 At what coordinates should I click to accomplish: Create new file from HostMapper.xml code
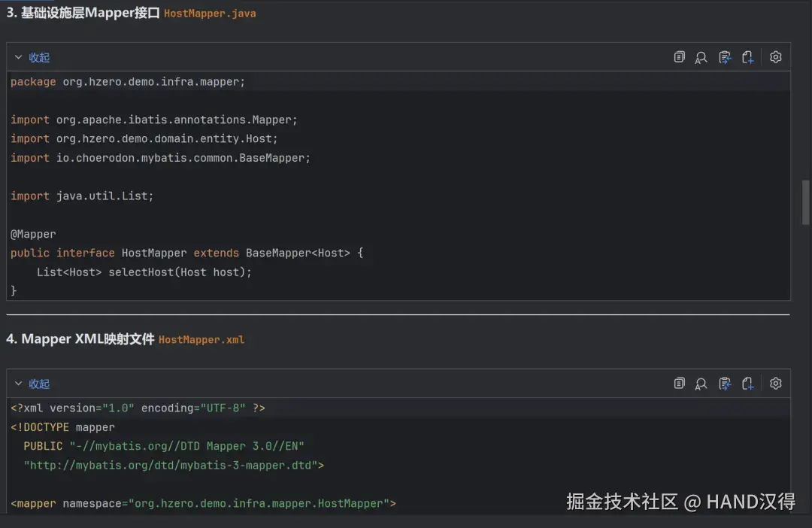(x=747, y=384)
